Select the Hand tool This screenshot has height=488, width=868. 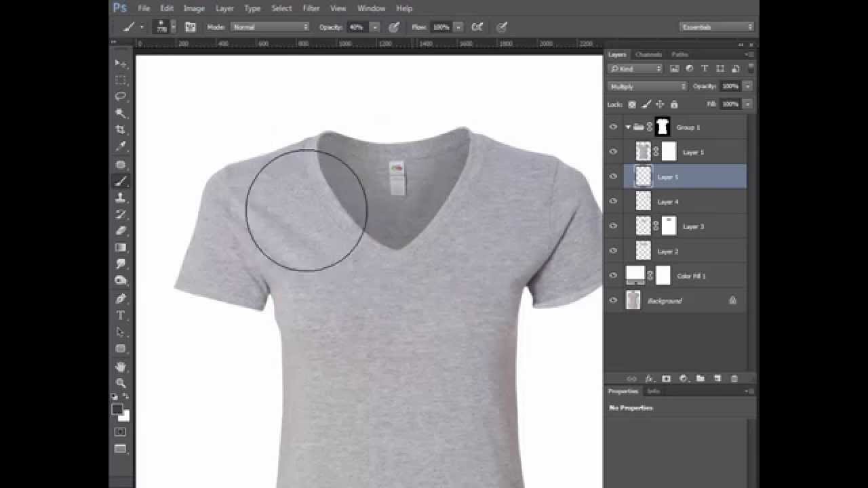(x=121, y=367)
